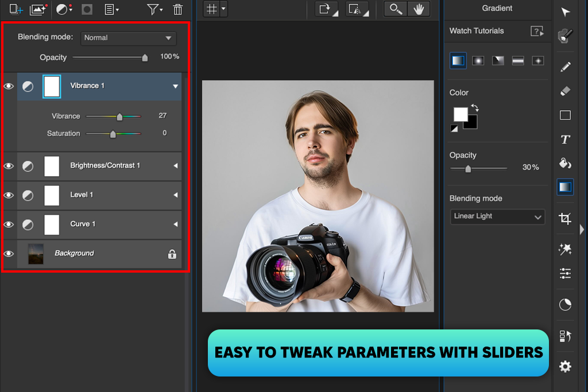Reset colors to default black-white
This screenshot has height=392, width=588.
pos(454,129)
